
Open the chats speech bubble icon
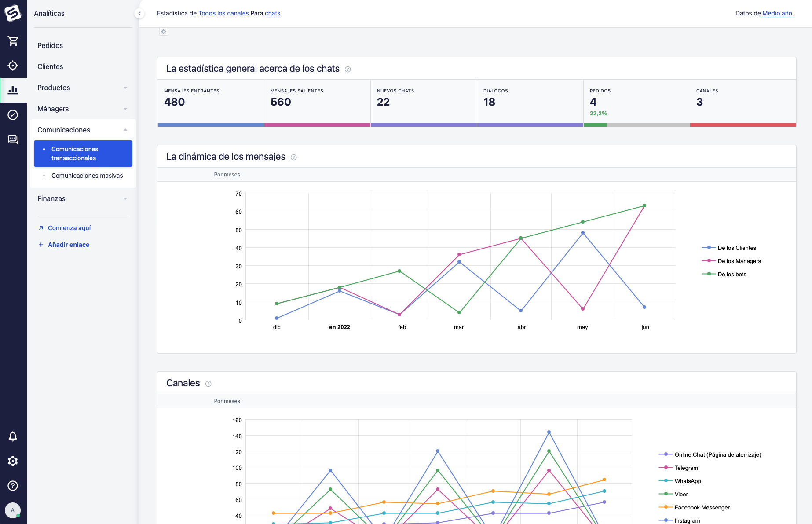[13, 139]
